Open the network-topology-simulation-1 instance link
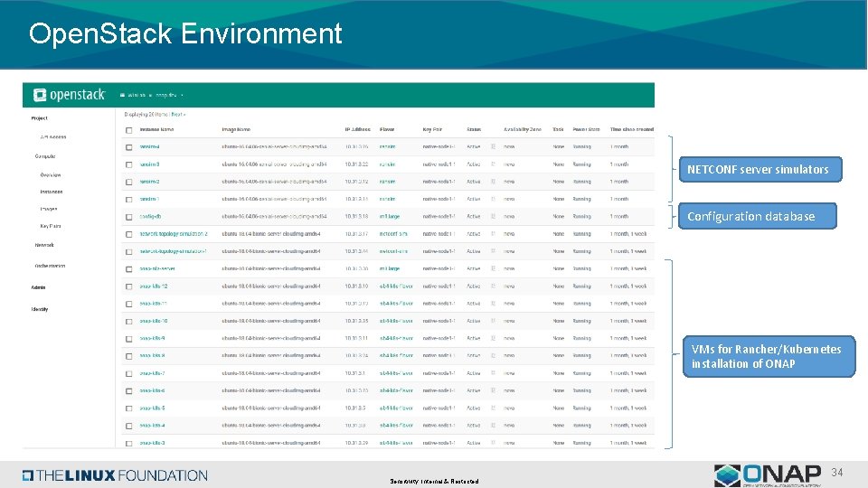This screenshot has width=868, height=488. (x=174, y=251)
